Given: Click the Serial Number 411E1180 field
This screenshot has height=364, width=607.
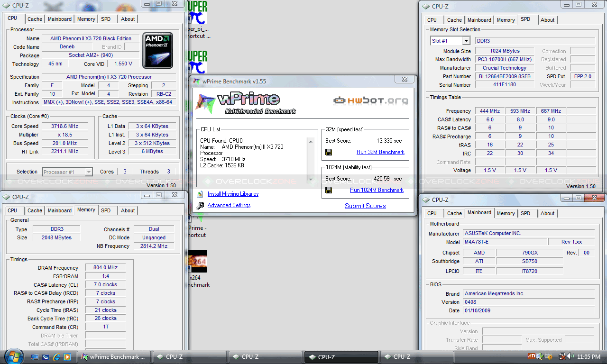Looking at the screenshot, I should click(x=505, y=85).
